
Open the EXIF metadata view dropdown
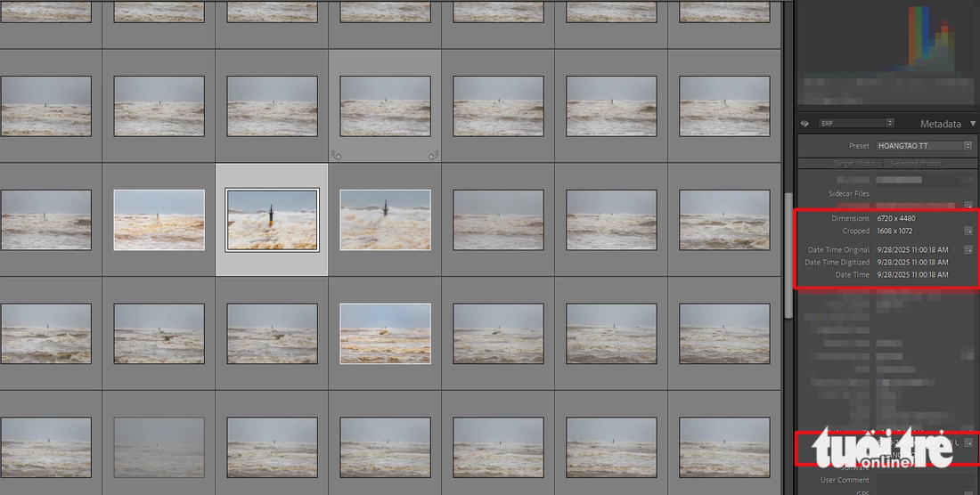pos(856,123)
